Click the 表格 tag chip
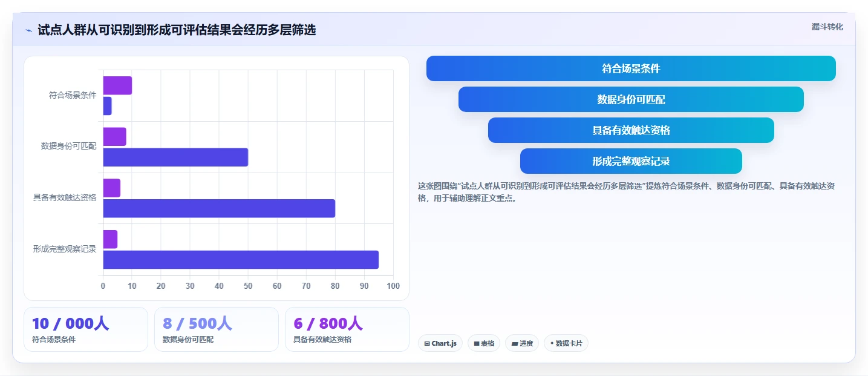 (x=484, y=343)
